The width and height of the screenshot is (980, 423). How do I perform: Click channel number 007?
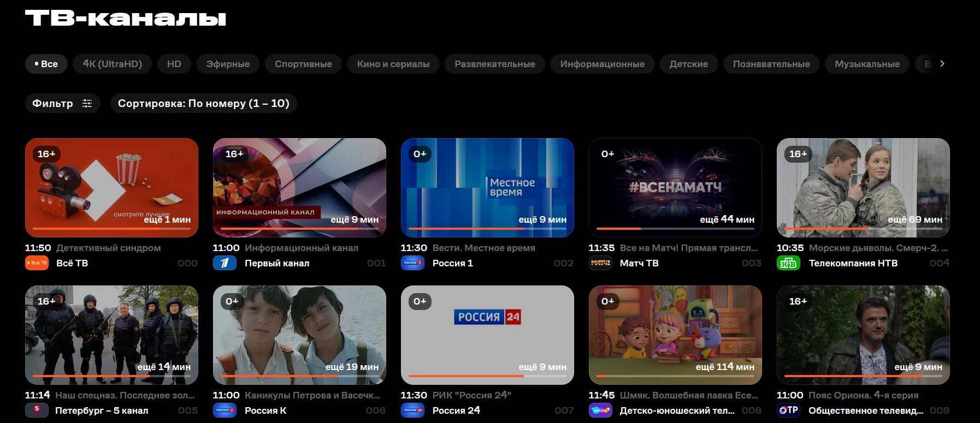[564, 410]
